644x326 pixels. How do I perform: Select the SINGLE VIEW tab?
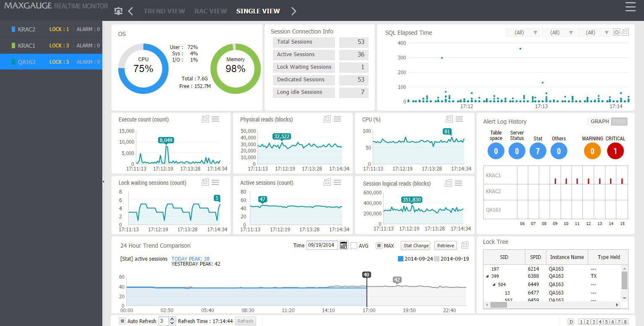258,11
